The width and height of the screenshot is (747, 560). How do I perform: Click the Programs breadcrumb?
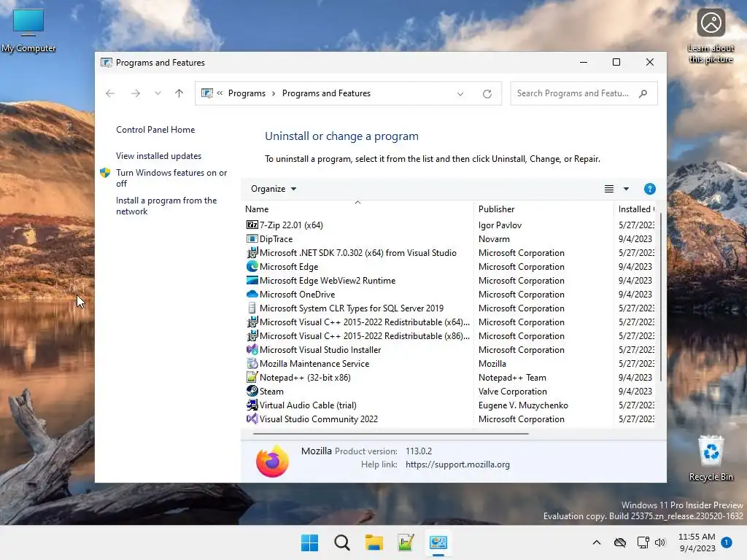[x=247, y=93]
